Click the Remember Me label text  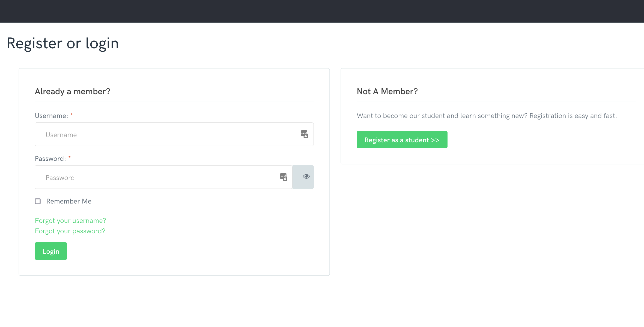69,201
